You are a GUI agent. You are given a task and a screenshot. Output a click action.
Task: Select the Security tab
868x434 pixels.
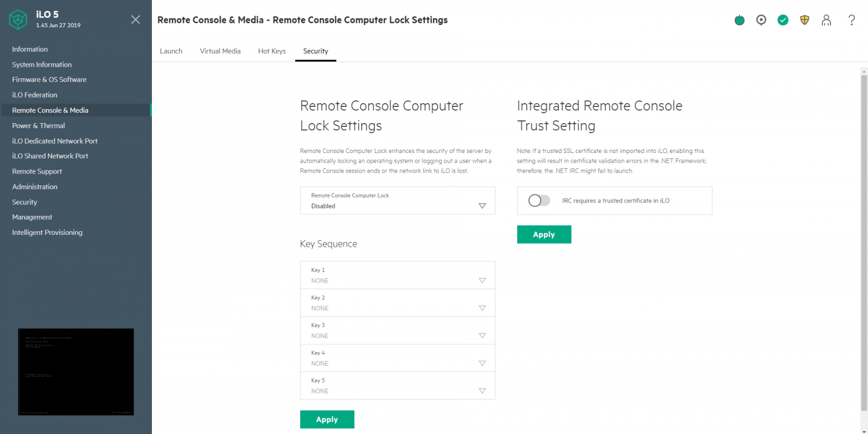[x=316, y=51]
